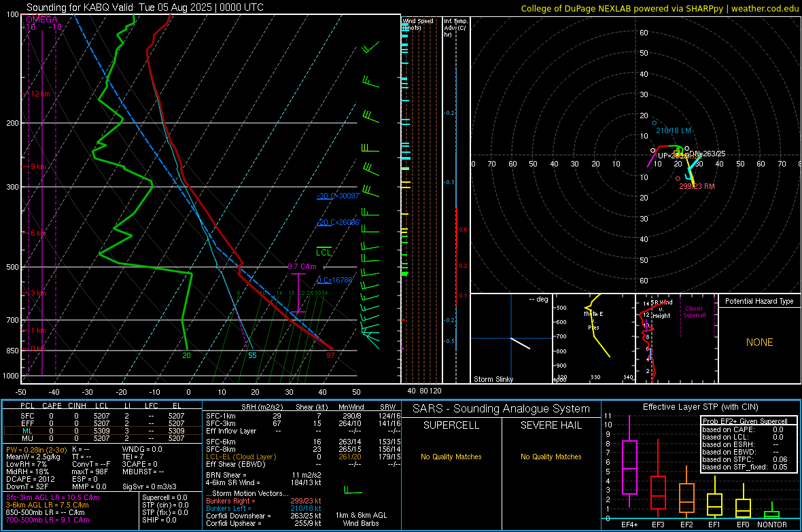Click the 'SFC' parcel row label
This screenshot has height=532, width=802.
(x=27, y=416)
